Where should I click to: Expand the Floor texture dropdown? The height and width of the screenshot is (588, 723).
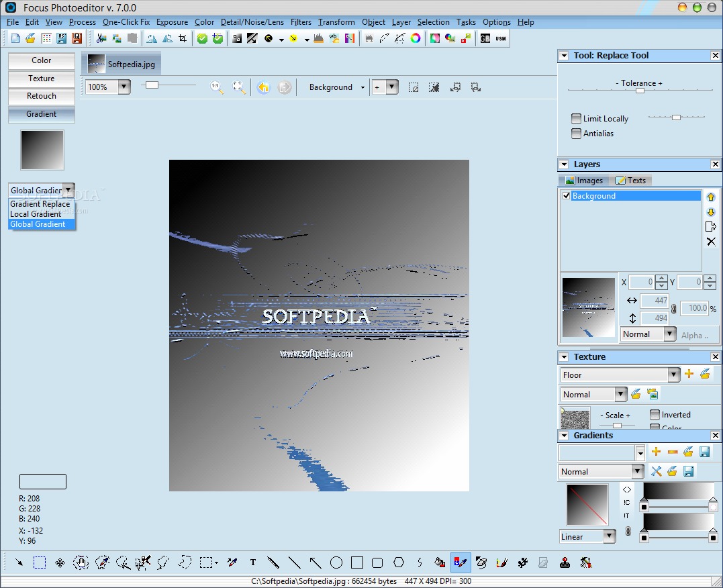tap(674, 375)
